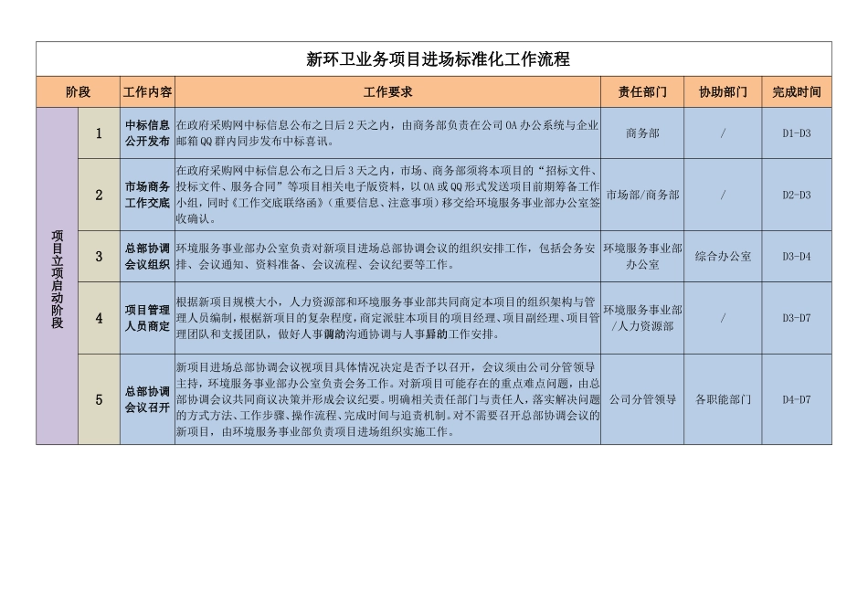
Task: Click the 总部协调会议召开 cell
Action: click(x=147, y=399)
